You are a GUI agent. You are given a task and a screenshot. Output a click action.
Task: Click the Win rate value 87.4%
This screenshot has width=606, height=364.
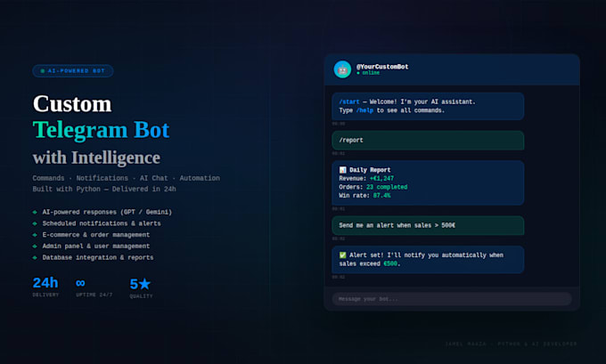click(x=381, y=195)
